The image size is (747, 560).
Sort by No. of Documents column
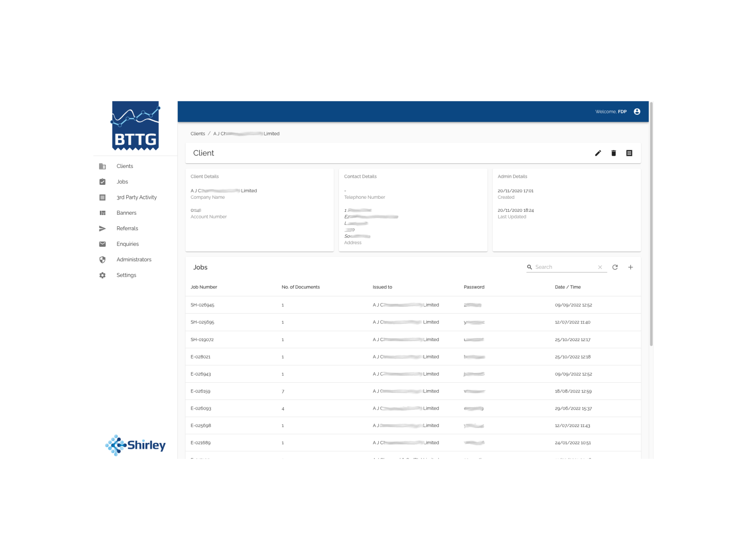(301, 287)
